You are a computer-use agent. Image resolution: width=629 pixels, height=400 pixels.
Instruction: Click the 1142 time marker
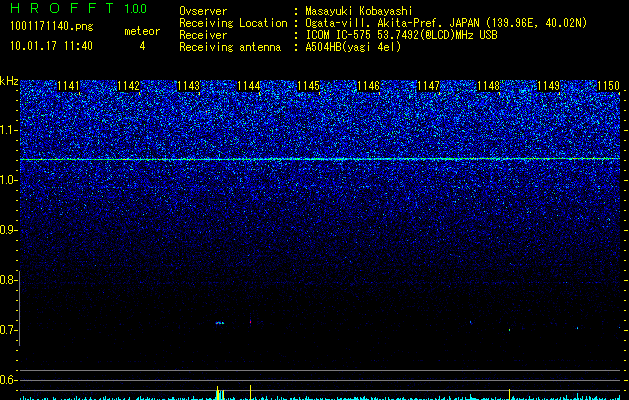point(128,86)
